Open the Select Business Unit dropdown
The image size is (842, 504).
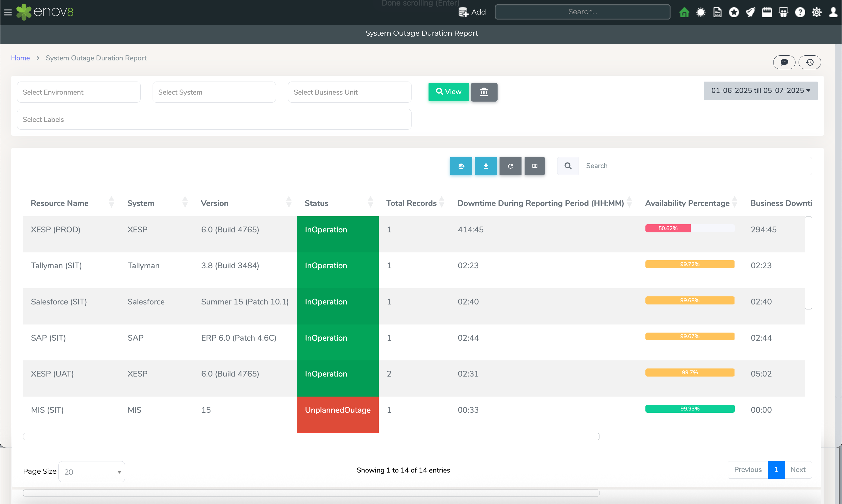pyautogui.click(x=349, y=92)
